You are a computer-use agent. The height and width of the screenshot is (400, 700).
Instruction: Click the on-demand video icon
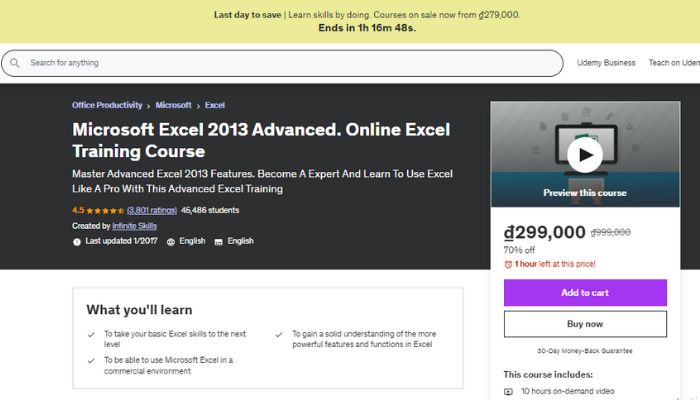click(508, 392)
